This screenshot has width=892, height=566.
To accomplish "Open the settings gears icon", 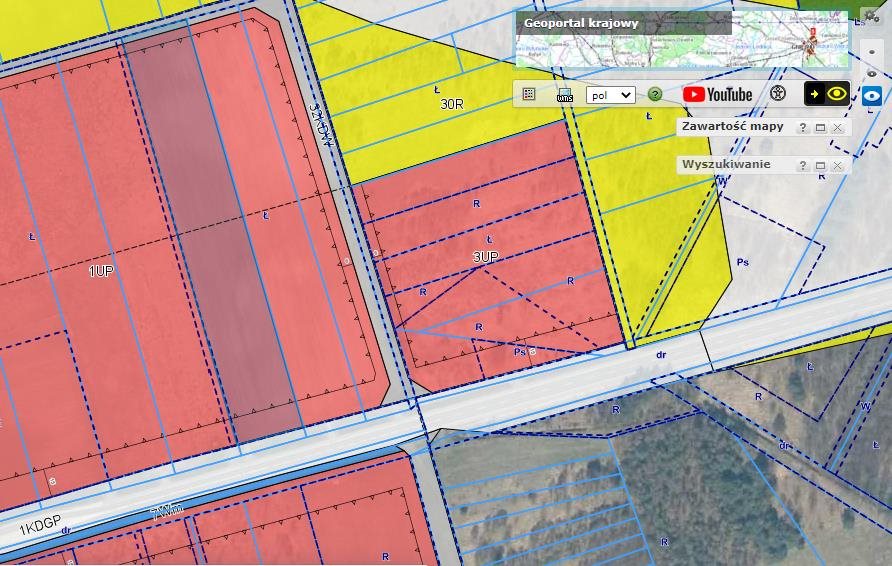I will (x=871, y=15).
